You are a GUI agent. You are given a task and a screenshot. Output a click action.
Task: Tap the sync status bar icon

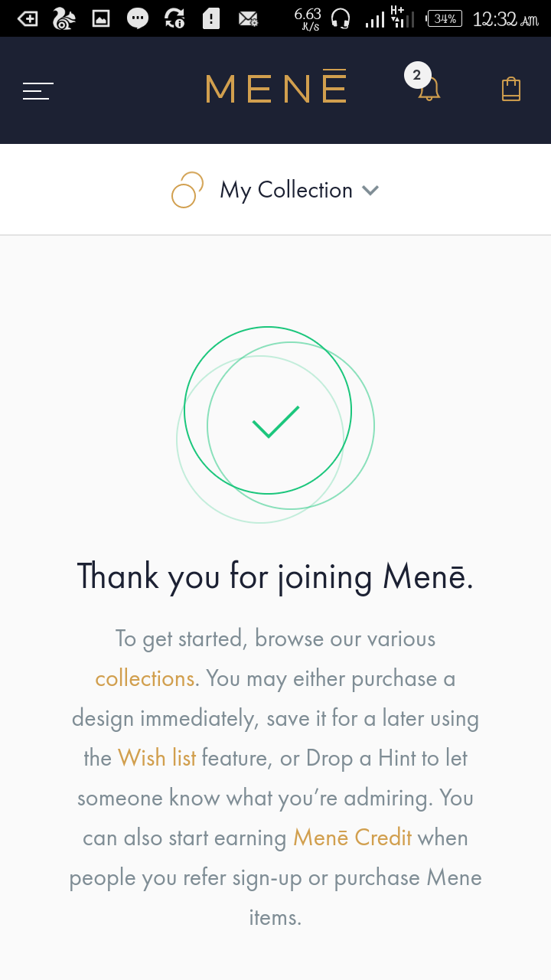click(174, 18)
